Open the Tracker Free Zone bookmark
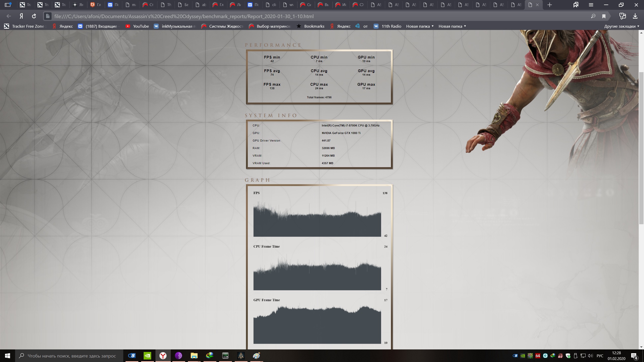The image size is (644, 362). click(25, 26)
